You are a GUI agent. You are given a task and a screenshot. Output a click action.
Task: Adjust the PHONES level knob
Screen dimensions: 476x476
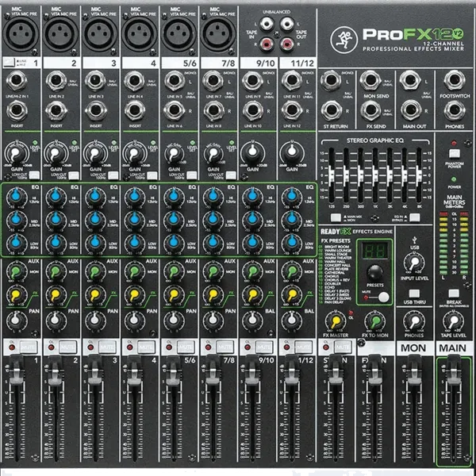414,321
